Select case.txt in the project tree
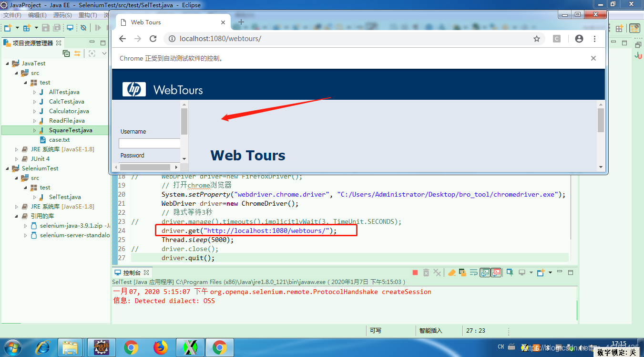This screenshot has height=357, width=644. (x=59, y=140)
